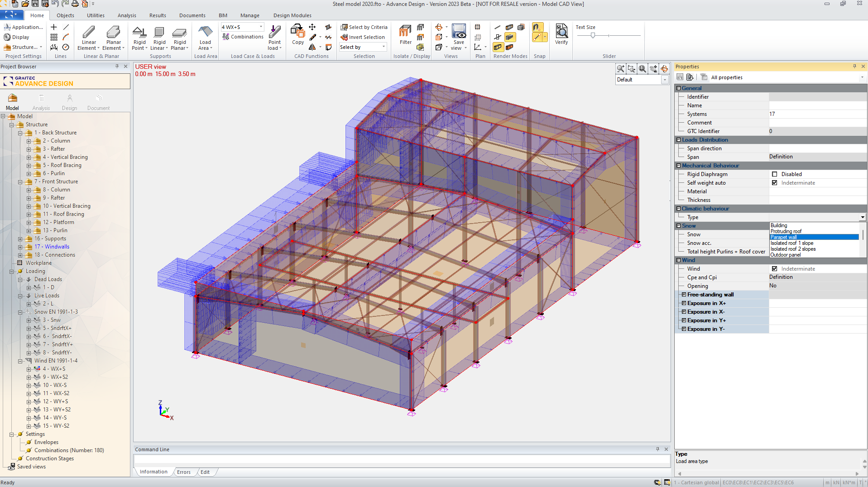
Task: Open the Type dropdown arrow in Climatic behaviour
Action: 863,217
